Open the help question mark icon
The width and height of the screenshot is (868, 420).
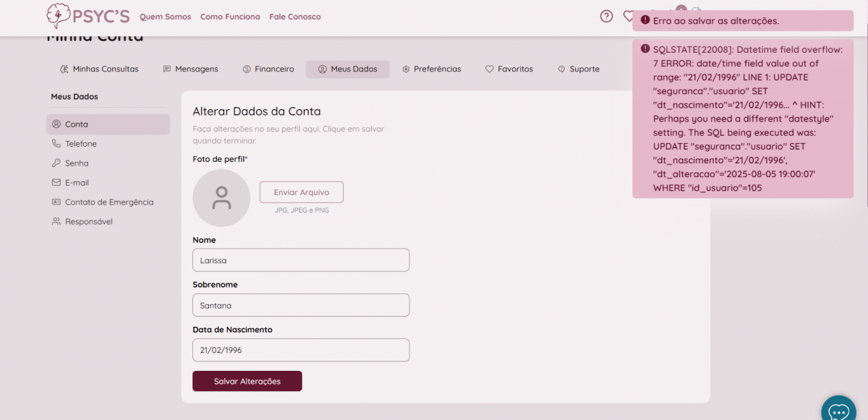coord(606,17)
